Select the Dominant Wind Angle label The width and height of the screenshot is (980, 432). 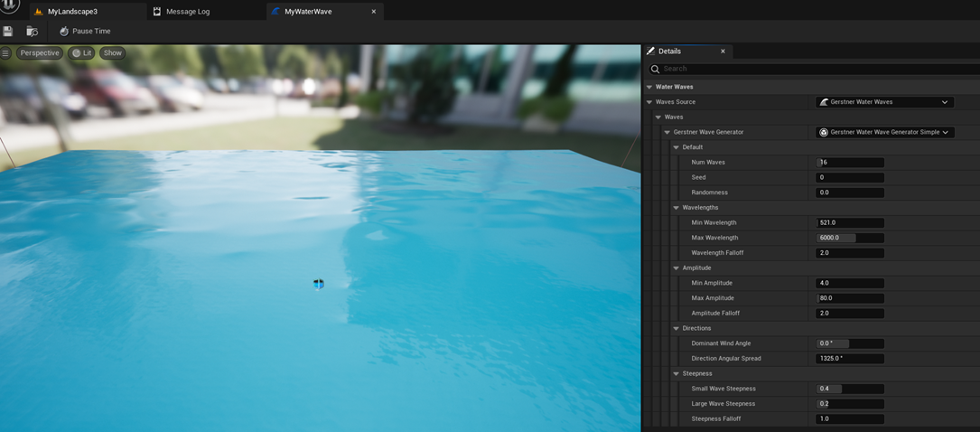tap(722, 343)
